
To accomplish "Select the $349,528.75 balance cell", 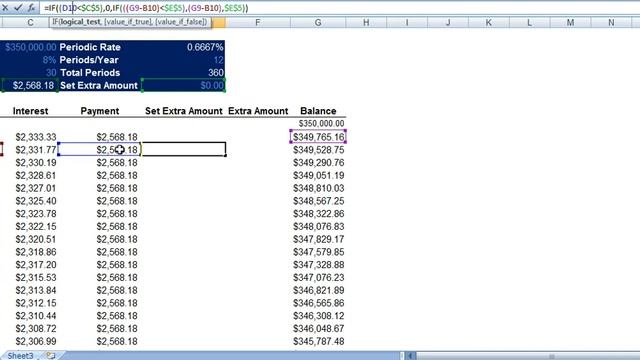I will 318,150.
